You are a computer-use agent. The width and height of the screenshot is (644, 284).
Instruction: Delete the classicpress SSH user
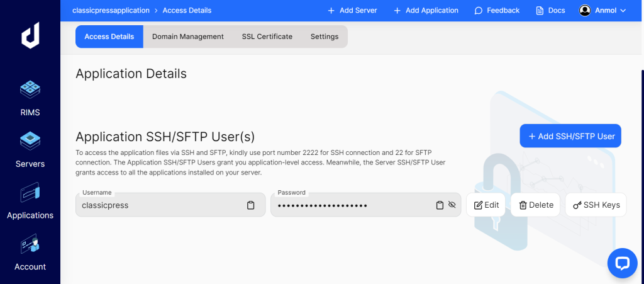coord(535,205)
